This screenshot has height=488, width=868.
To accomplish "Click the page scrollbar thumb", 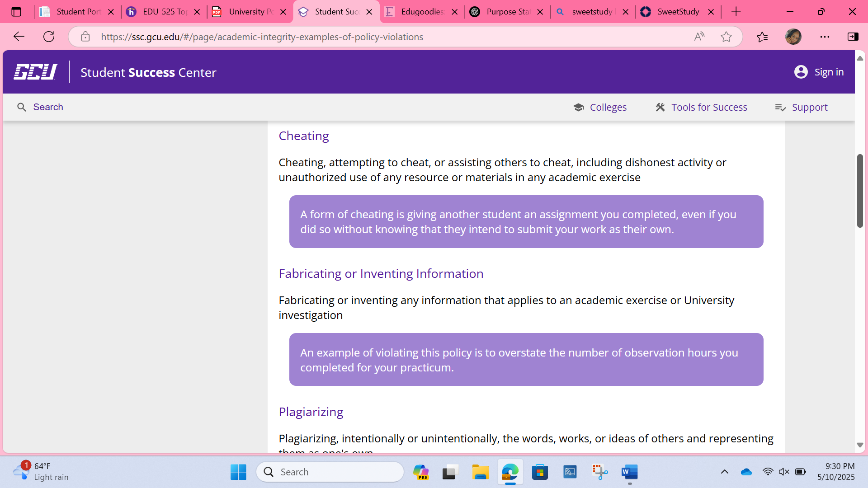I will point(860,191).
